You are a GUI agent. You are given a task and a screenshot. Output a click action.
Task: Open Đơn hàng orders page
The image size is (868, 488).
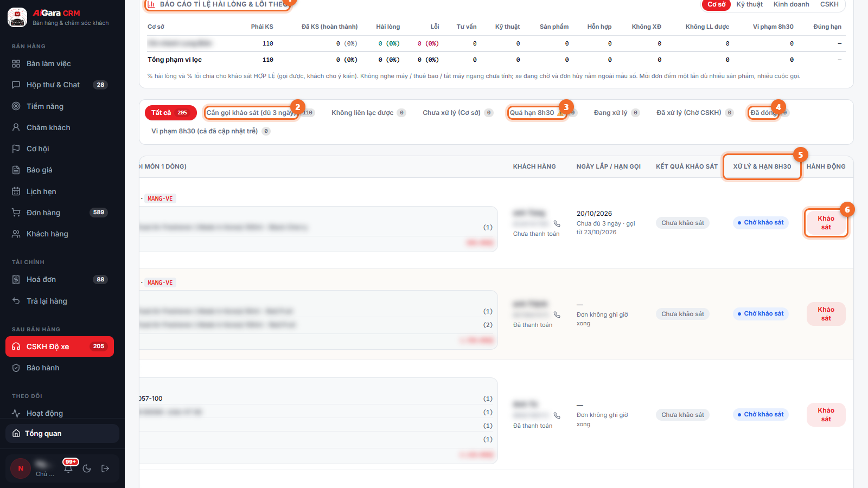coord(60,213)
